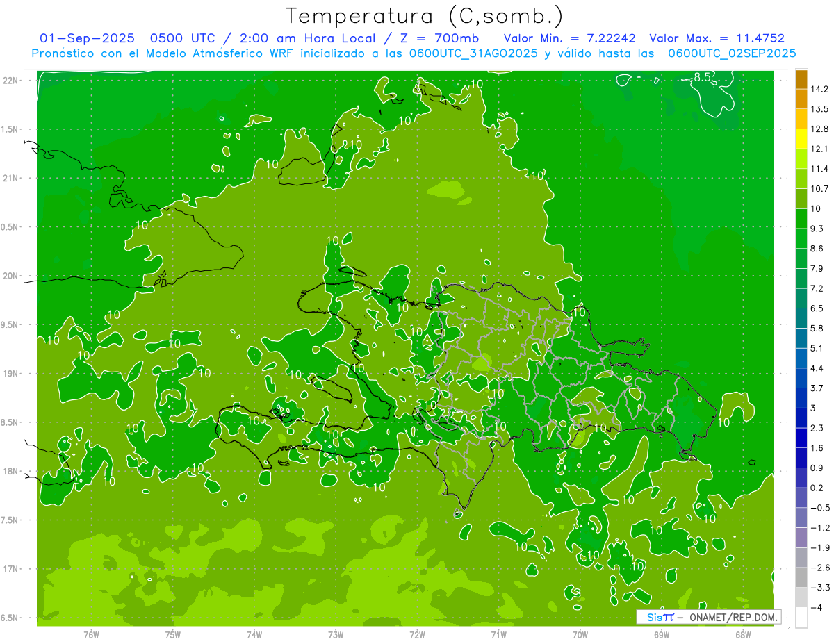Pick the yellow swatch between 12.1 and 12.8
This screenshot has height=644, width=834.
pyautogui.click(x=801, y=139)
